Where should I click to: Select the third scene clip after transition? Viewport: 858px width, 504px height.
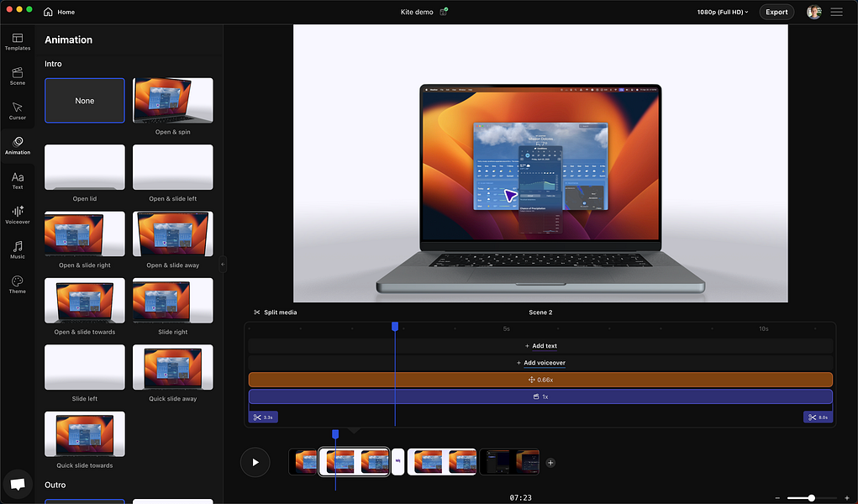click(x=442, y=462)
